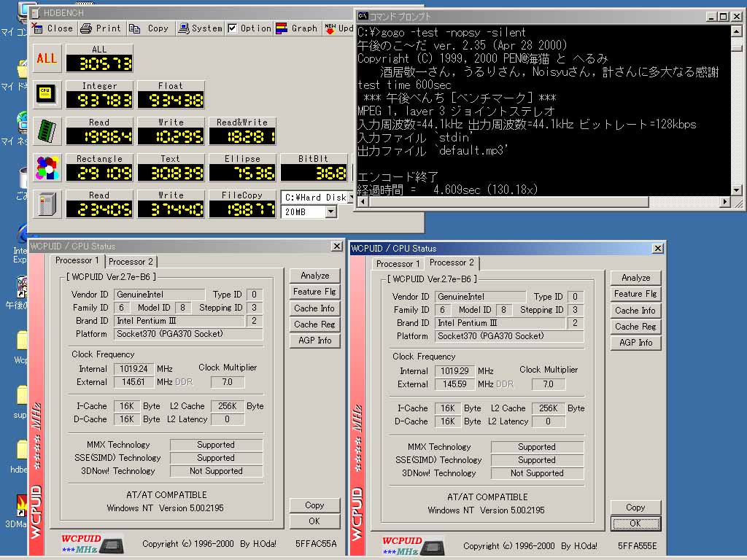The width and height of the screenshot is (747, 560).
Task: Click Copy button in left WCPUID window
Action: [315, 505]
